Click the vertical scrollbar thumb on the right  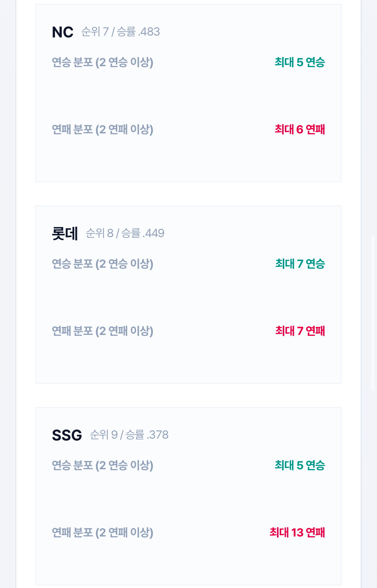coord(373,313)
